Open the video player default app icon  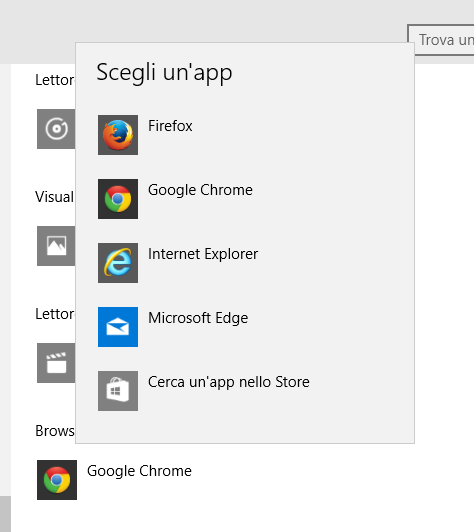56,363
